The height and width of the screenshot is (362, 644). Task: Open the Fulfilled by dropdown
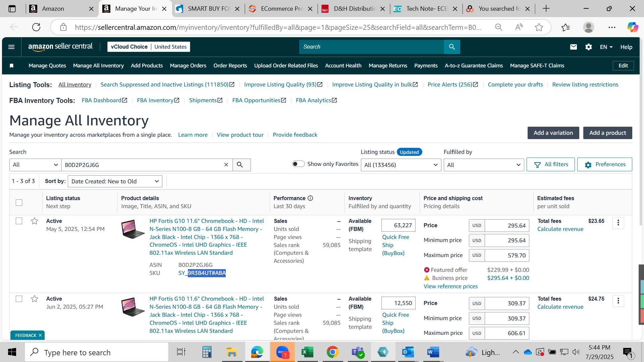484,165
